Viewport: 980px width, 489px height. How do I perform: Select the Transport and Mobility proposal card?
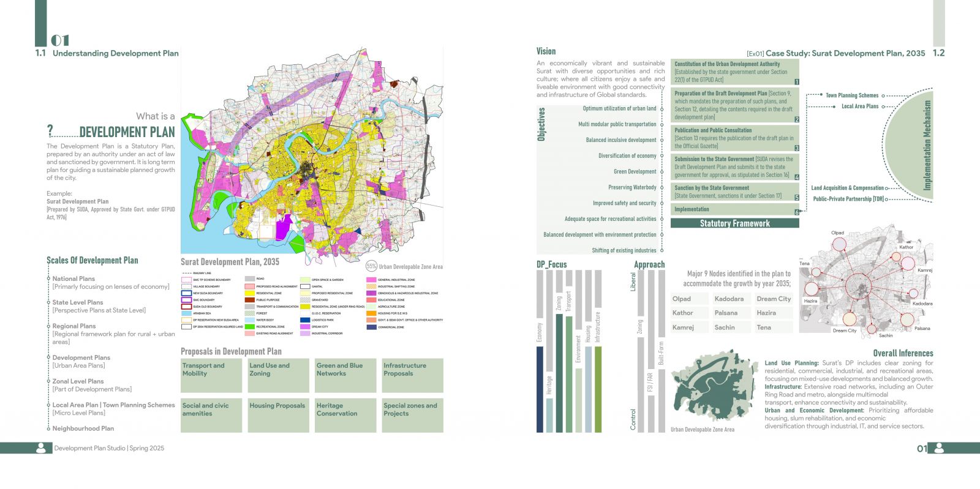click(x=211, y=375)
